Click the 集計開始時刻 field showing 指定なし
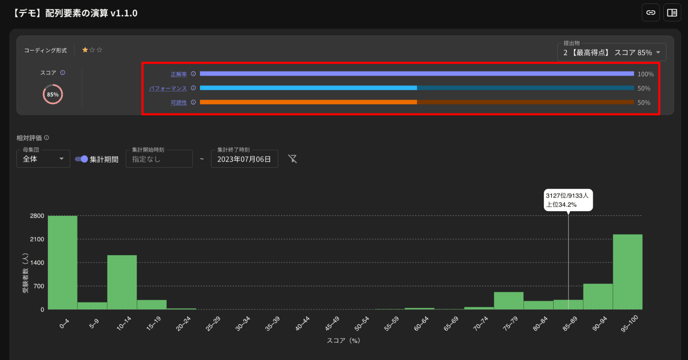688x360 pixels. pyautogui.click(x=159, y=159)
